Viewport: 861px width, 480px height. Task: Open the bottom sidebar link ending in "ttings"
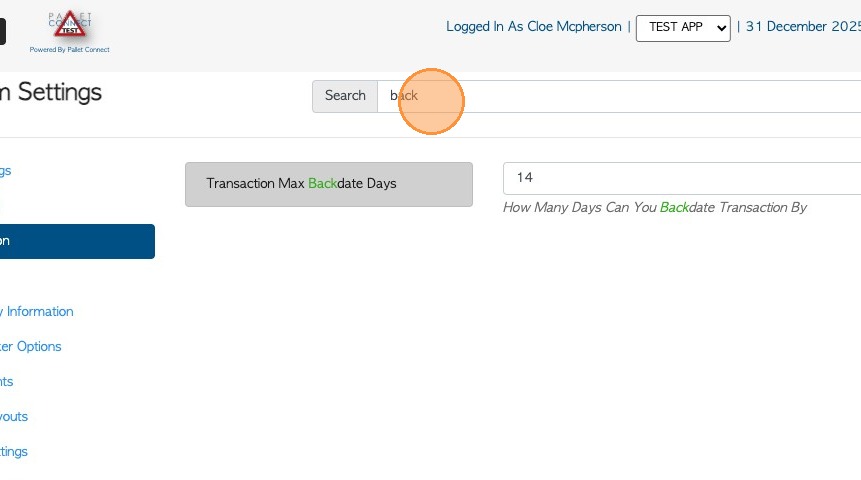14,452
